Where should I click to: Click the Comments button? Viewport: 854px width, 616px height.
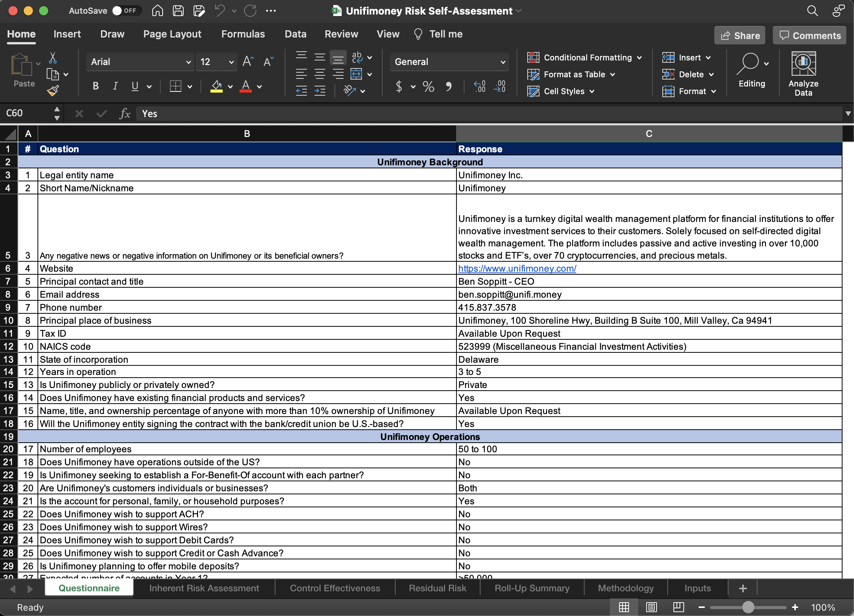point(810,36)
